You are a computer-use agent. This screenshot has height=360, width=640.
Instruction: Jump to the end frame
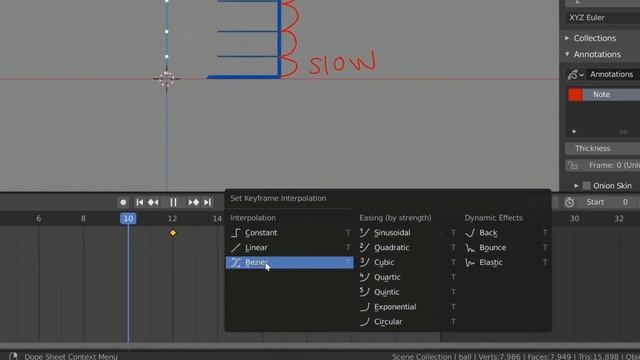tap(207, 202)
